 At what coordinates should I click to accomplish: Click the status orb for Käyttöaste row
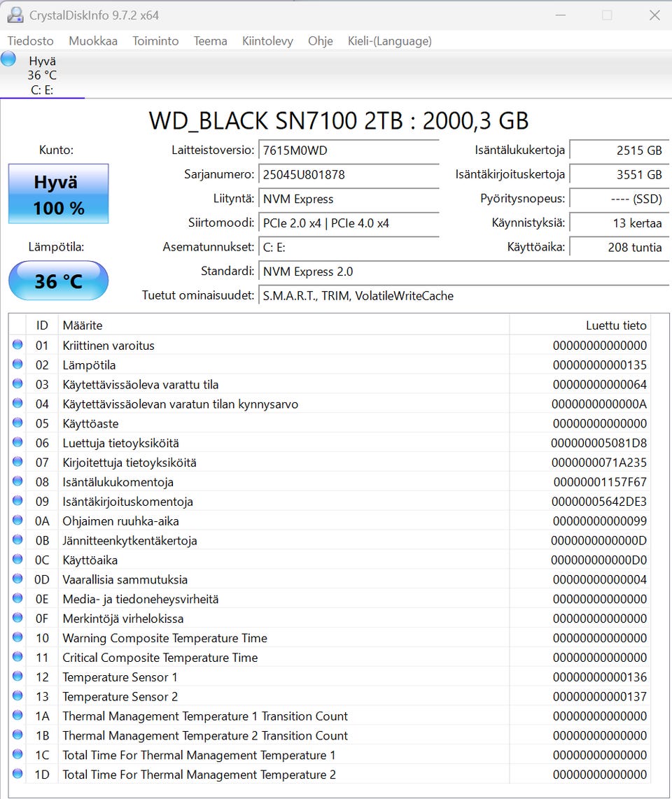coord(17,423)
